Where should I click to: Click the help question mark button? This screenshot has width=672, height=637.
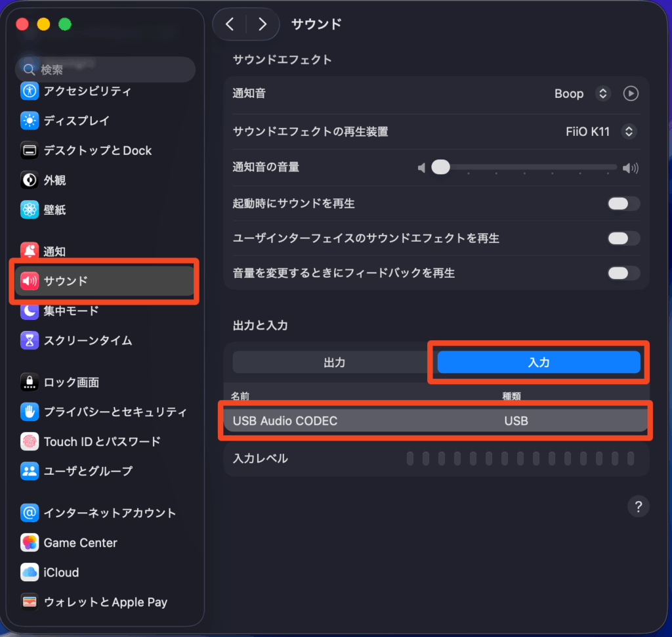(x=639, y=506)
